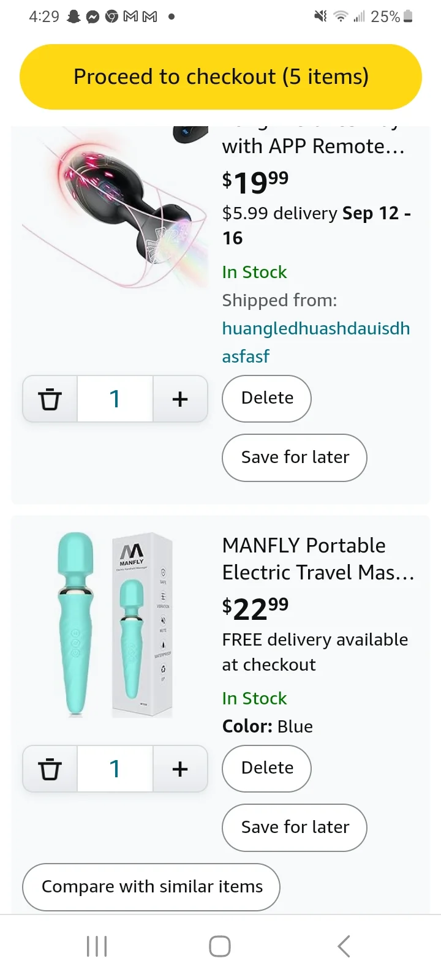Screen dimensions: 441x980
Task: Tap the trash icon on the MANFLY massager
Action: tap(50, 769)
